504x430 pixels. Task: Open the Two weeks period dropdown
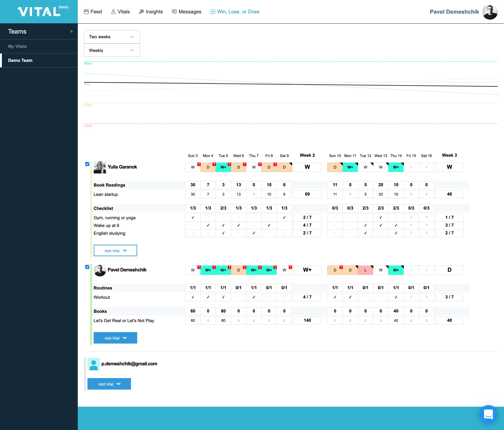tap(112, 37)
